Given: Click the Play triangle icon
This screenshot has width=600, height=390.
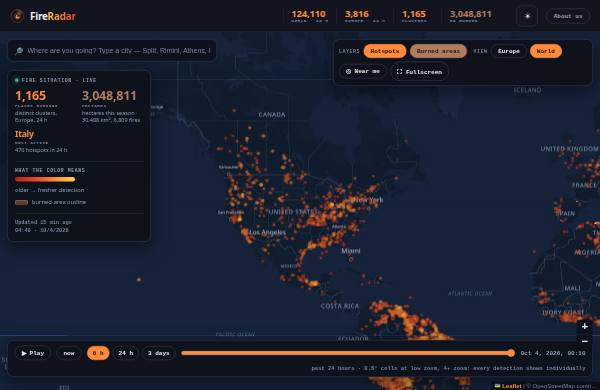Looking at the screenshot, I should click(24, 353).
